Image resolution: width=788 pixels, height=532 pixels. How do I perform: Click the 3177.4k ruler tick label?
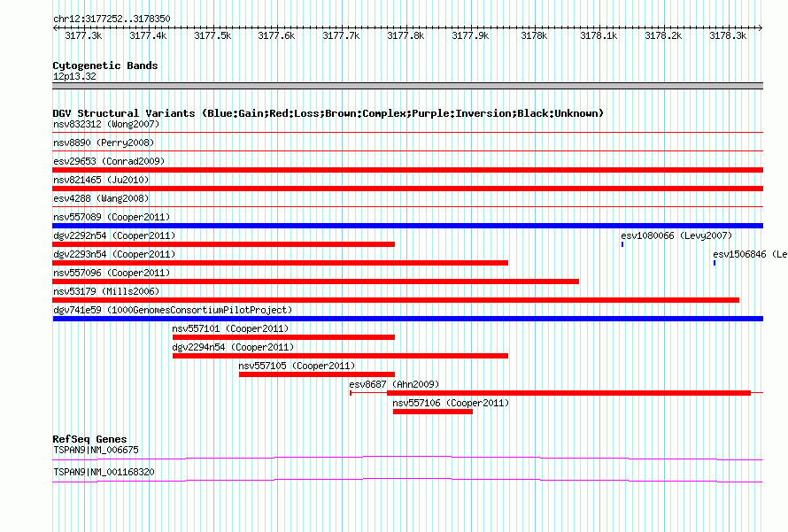[x=148, y=35]
